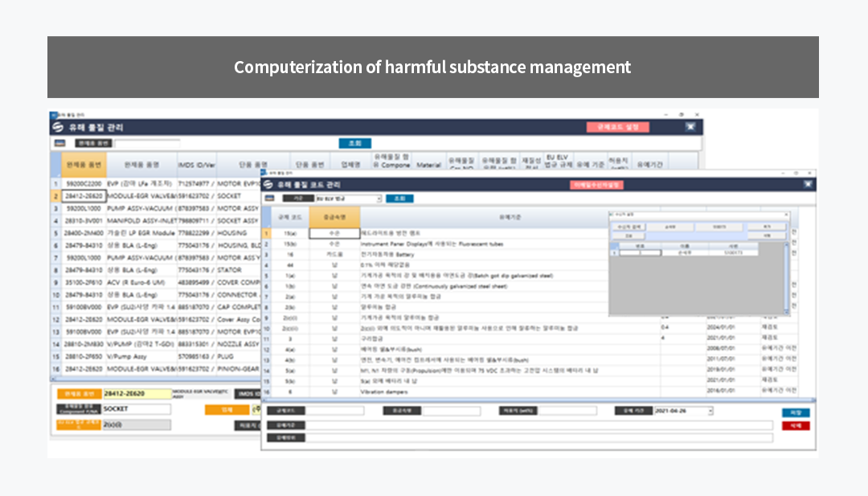Open the EU ELV 법규 combo box
Screen dimensions: 868x496
pyautogui.click(x=348, y=199)
